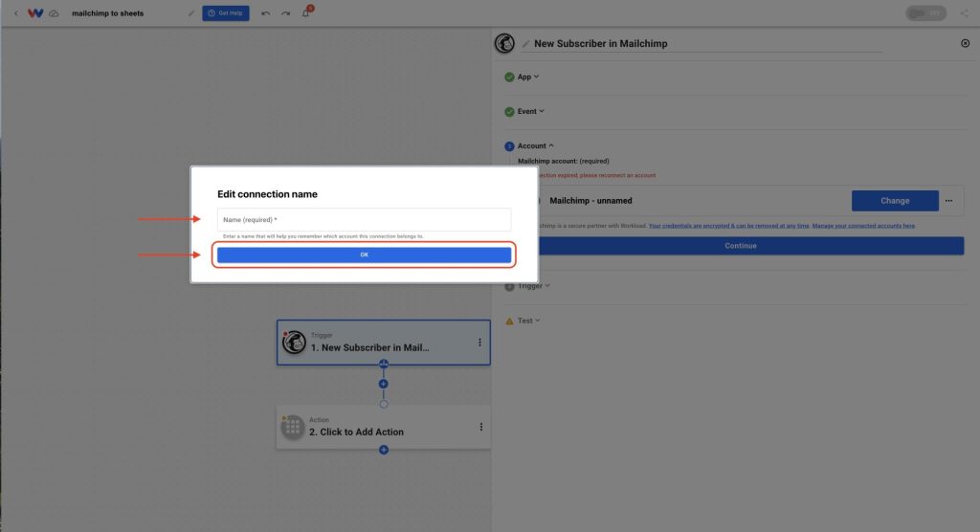
Task: Select the Click to Add Action node
Action: click(384, 427)
